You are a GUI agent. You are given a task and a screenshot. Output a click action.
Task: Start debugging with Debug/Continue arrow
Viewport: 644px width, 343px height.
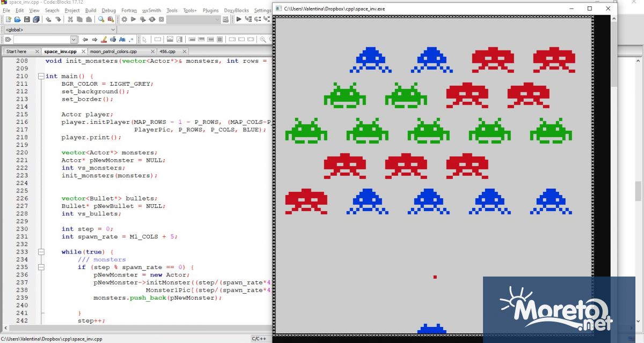[239, 19]
